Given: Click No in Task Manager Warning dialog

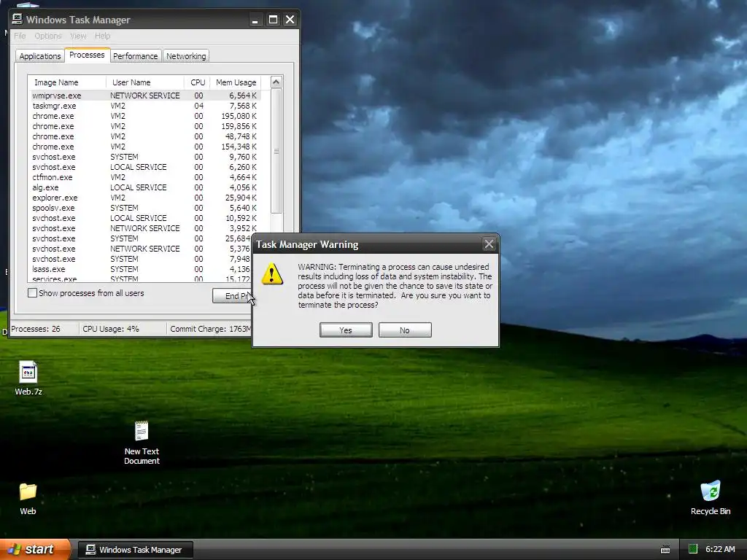Looking at the screenshot, I should click(x=405, y=330).
